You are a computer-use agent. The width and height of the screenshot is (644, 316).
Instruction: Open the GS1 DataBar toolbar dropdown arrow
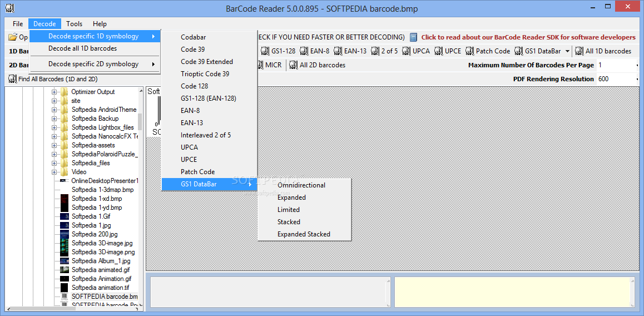[x=568, y=51]
